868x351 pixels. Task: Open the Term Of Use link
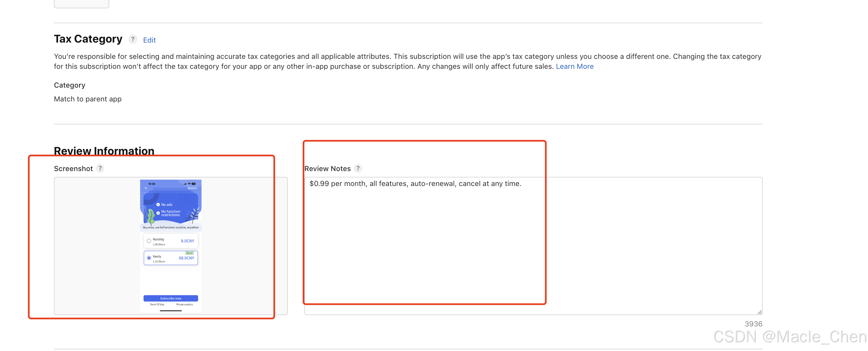coord(157,304)
